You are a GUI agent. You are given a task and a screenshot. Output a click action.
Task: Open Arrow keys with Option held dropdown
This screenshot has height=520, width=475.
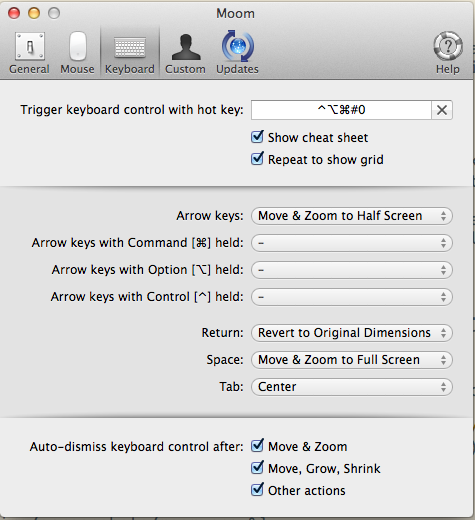[x=352, y=270]
